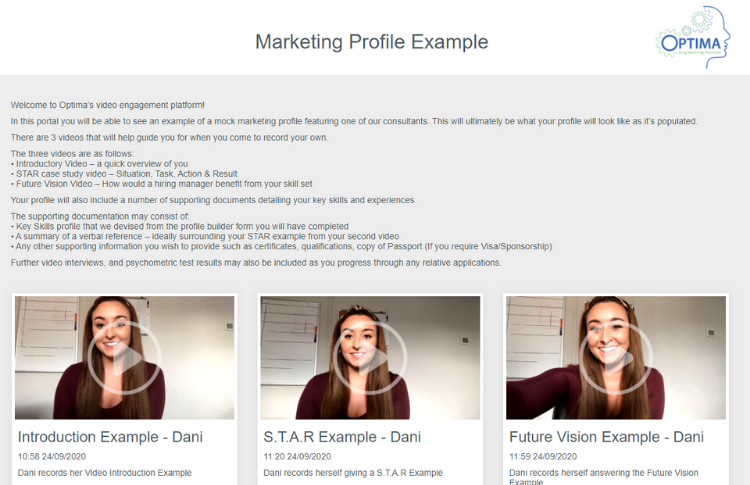750x485 pixels.
Task: Click the welcome message first line
Action: [x=108, y=105]
